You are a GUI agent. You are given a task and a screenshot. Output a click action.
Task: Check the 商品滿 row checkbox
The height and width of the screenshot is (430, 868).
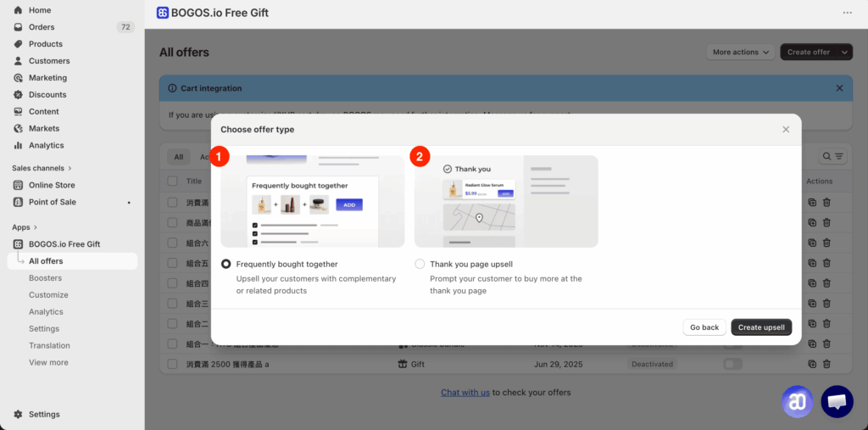point(172,222)
